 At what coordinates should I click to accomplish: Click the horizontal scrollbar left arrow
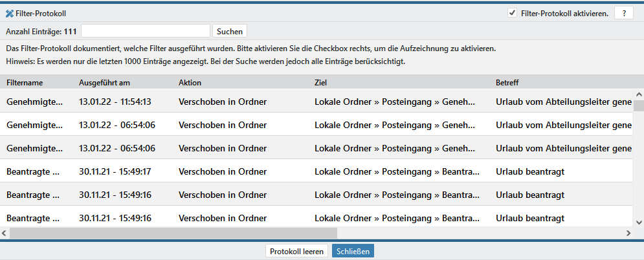5,233
